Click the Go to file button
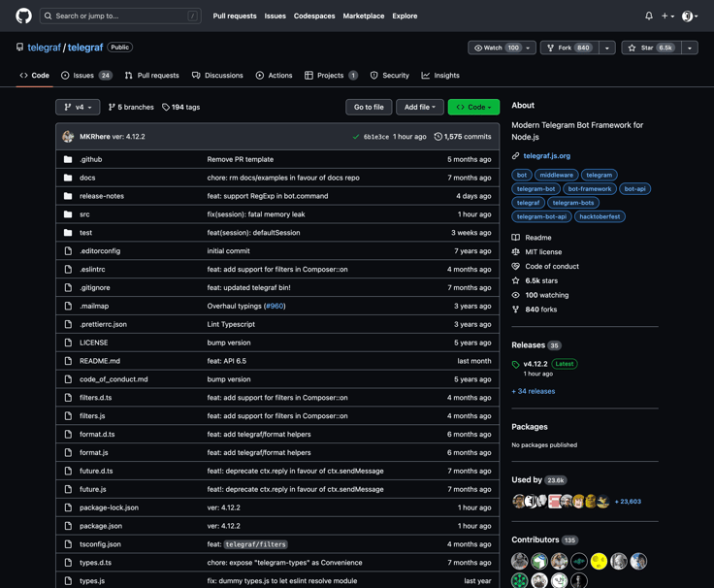 tap(369, 107)
